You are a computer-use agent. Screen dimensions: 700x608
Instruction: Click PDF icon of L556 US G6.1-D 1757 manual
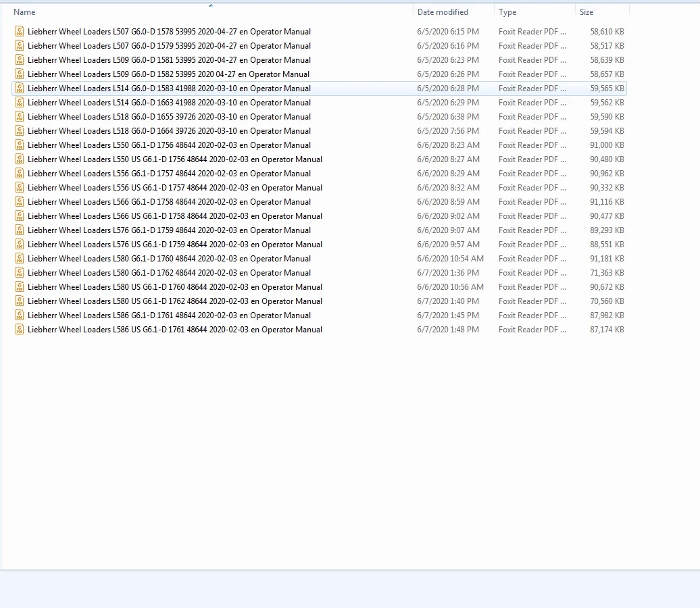(20, 187)
